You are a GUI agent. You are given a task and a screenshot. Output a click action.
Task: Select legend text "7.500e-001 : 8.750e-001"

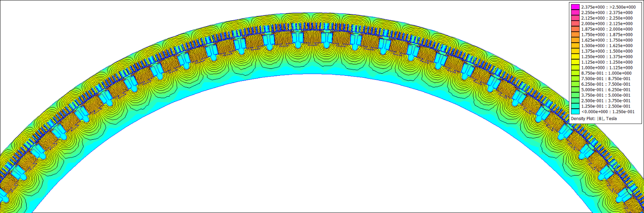[606, 79]
